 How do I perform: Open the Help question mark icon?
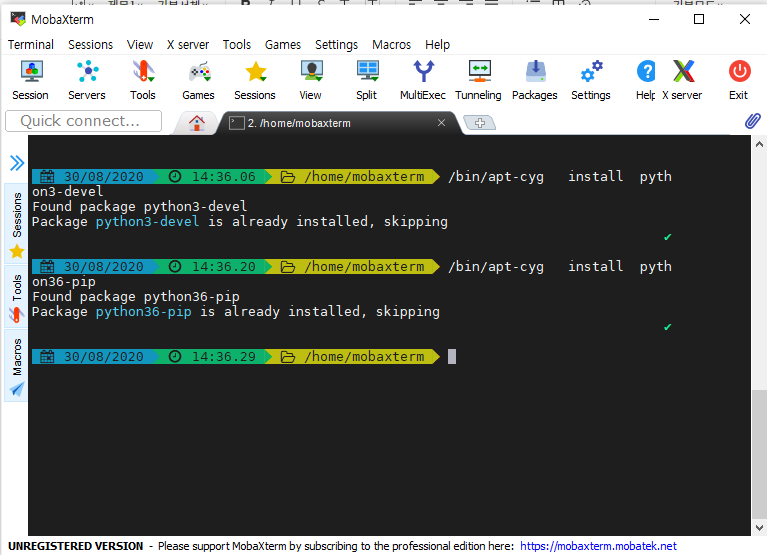[x=646, y=80]
